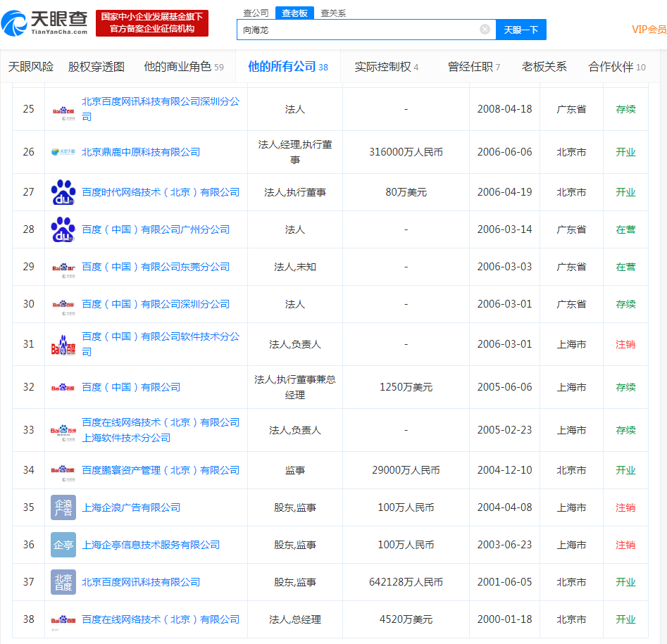Select the 4520万美元 capital cell
The height and width of the screenshot is (644, 667).
pos(406,619)
